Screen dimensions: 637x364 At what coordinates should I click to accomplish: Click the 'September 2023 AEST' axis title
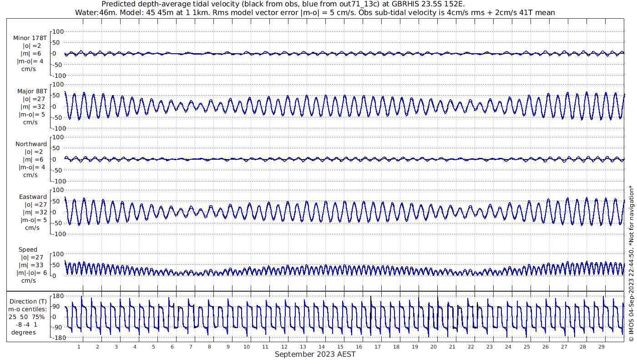315,354
